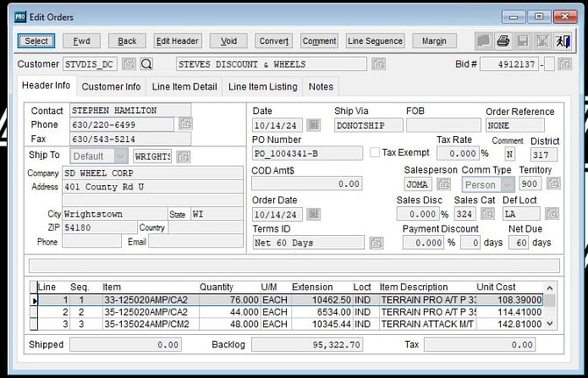Screen dimensions: 588x378
Task: Open the Line Item Listing tab
Action: click(262, 87)
